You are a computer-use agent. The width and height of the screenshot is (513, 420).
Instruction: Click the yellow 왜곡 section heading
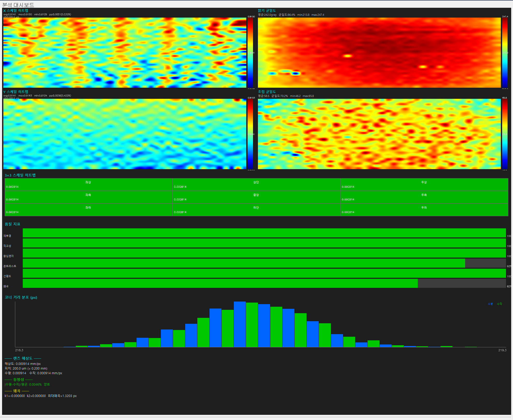click(17, 391)
